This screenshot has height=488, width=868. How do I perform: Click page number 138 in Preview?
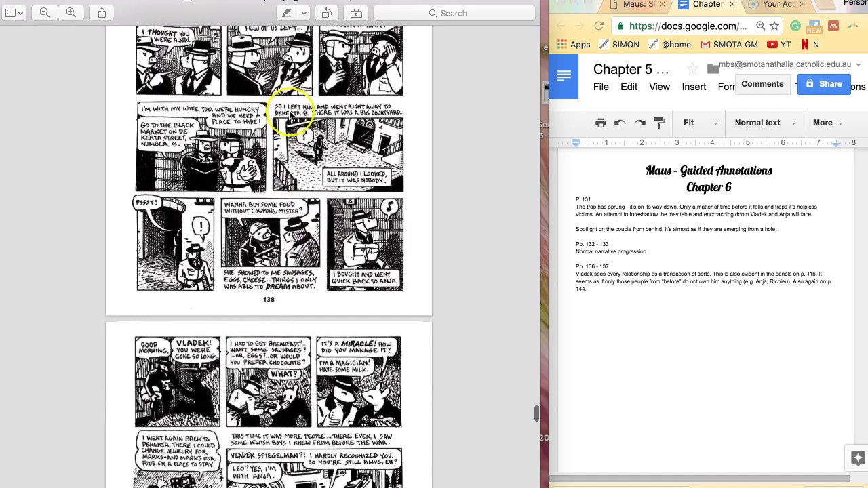coord(269,300)
